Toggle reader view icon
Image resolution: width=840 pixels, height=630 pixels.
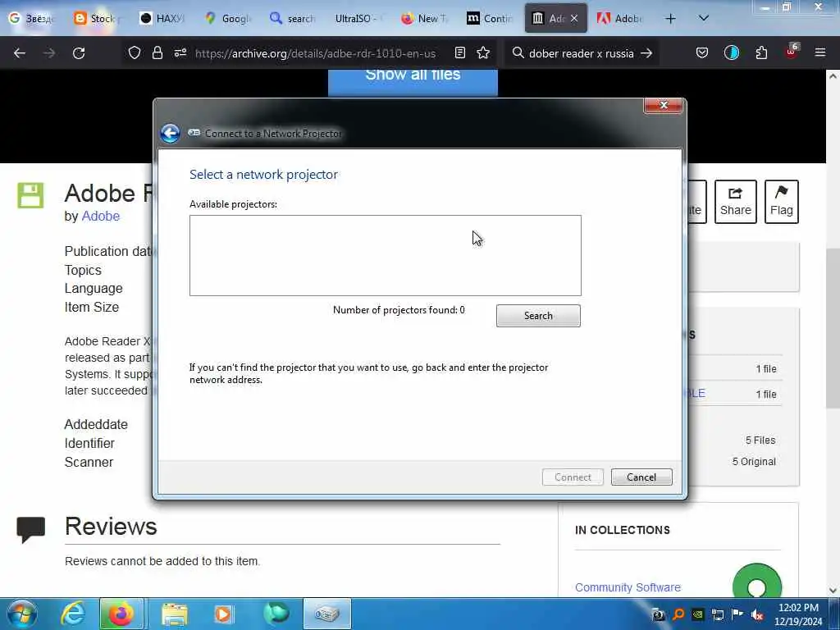(x=459, y=53)
